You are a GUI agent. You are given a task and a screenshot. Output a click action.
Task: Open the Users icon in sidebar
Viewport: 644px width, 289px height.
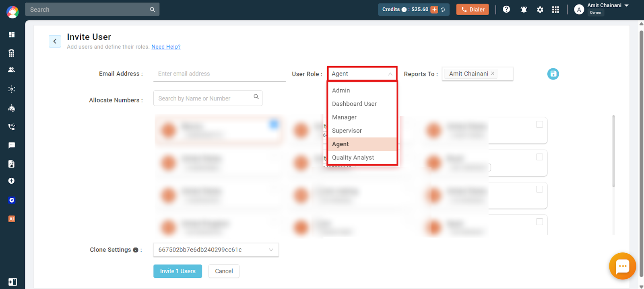pos(12,70)
